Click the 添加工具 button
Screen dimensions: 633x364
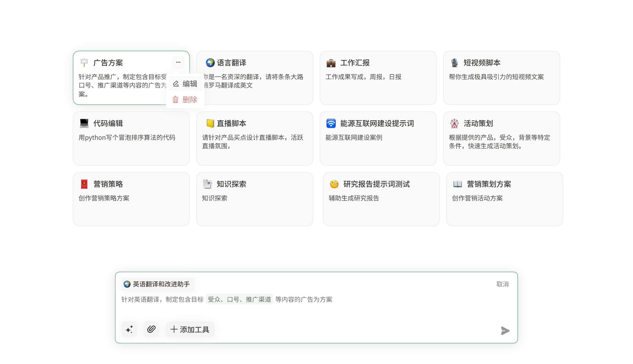coord(190,329)
